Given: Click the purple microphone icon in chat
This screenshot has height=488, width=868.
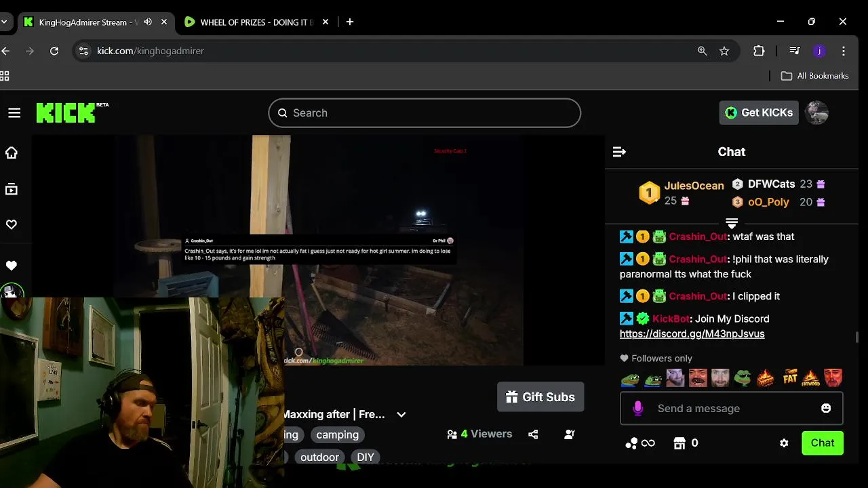Looking at the screenshot, I should point(637,408).
